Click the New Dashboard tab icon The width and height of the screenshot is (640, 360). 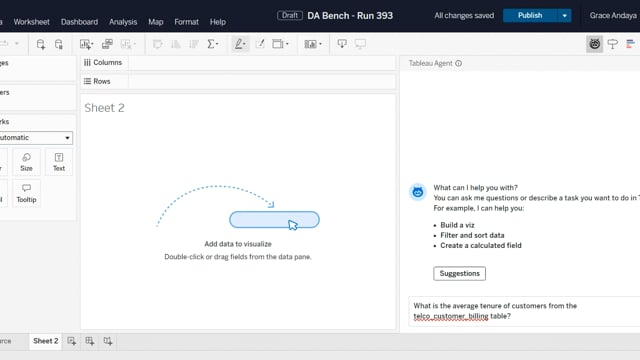90,341
